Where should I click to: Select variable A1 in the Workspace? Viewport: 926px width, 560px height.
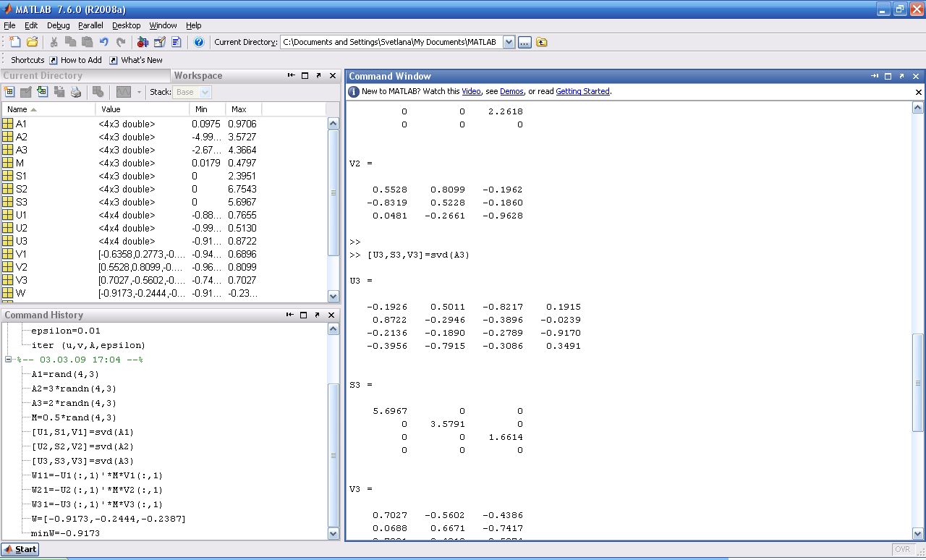click(165, 124)
